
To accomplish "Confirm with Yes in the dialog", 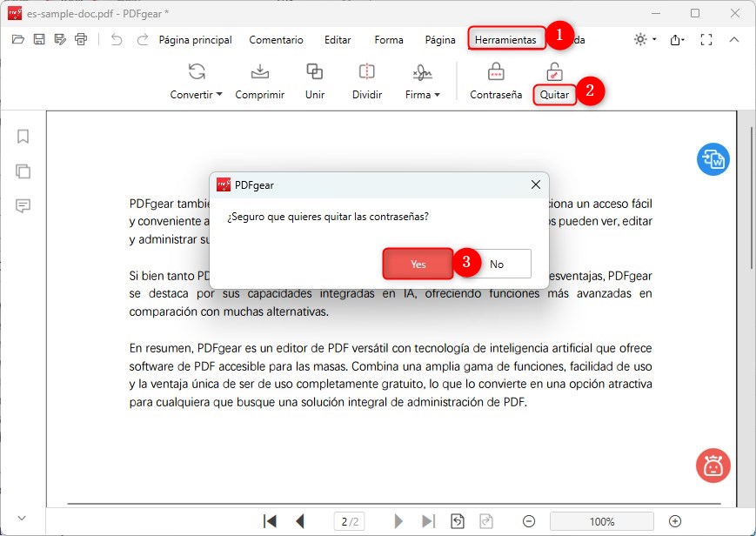I will (418, 264).
